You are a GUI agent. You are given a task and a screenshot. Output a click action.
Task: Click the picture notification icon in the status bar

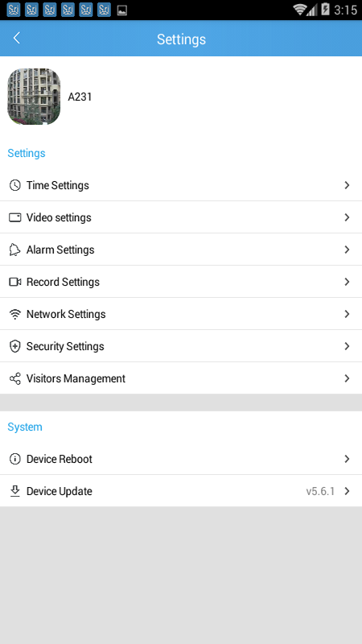coord(122,10)
